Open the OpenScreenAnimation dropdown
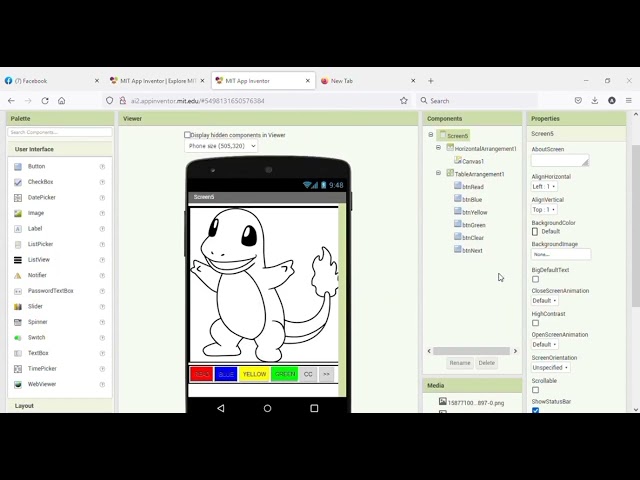 pyautogui.click(x=544, y=344)
